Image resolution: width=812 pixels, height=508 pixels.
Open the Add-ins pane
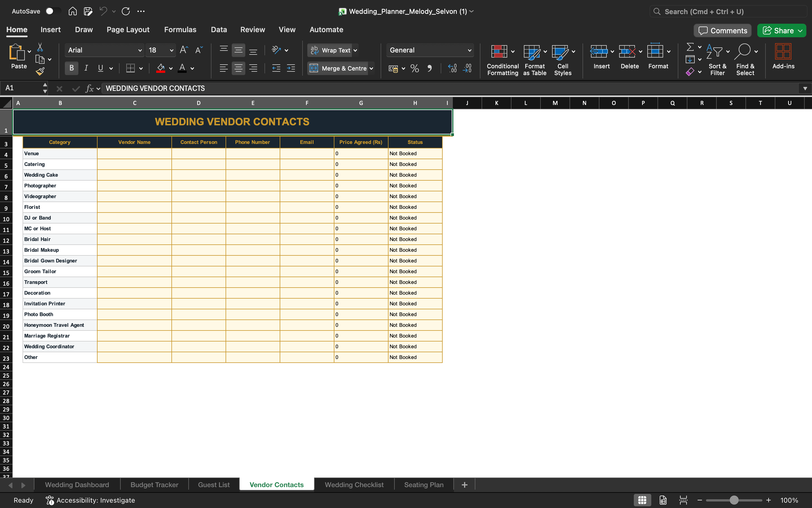(x=783, y=56)
